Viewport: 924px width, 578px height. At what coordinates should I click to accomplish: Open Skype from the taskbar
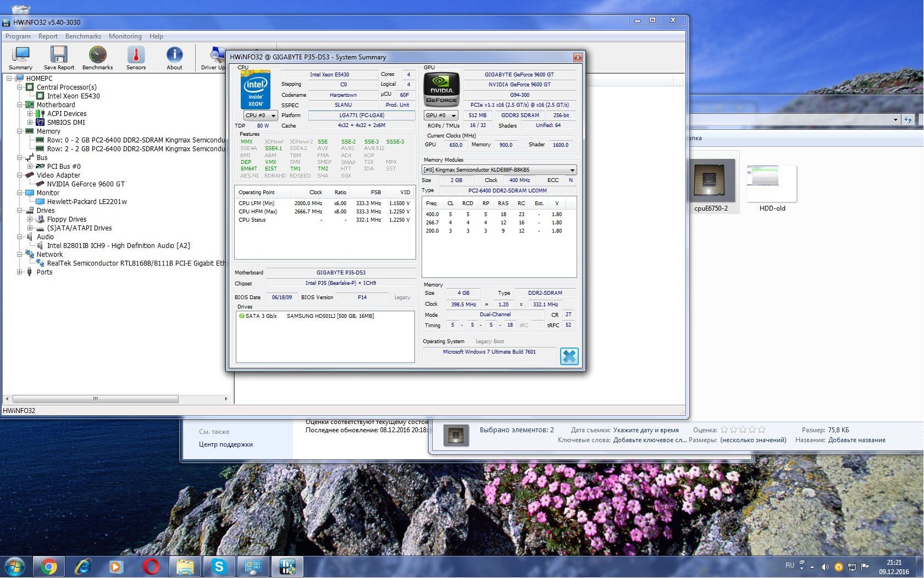(x=219, y=566)
